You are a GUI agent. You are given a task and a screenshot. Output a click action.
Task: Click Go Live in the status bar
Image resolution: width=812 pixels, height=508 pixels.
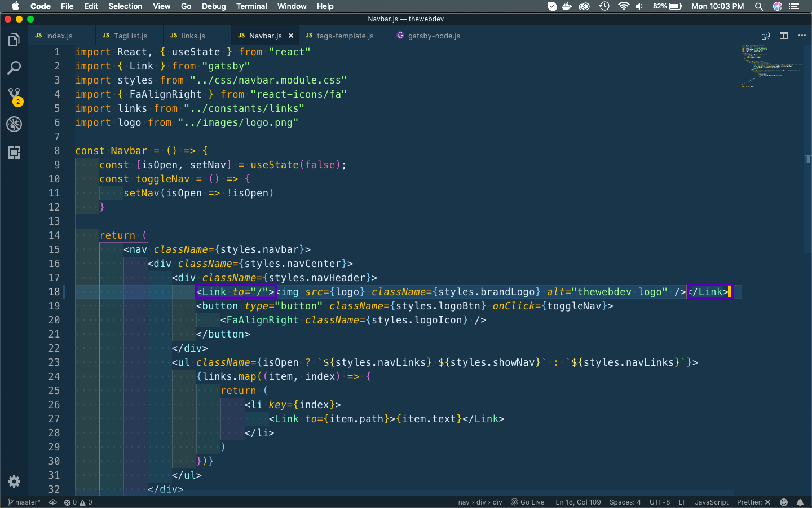(527, 502)
